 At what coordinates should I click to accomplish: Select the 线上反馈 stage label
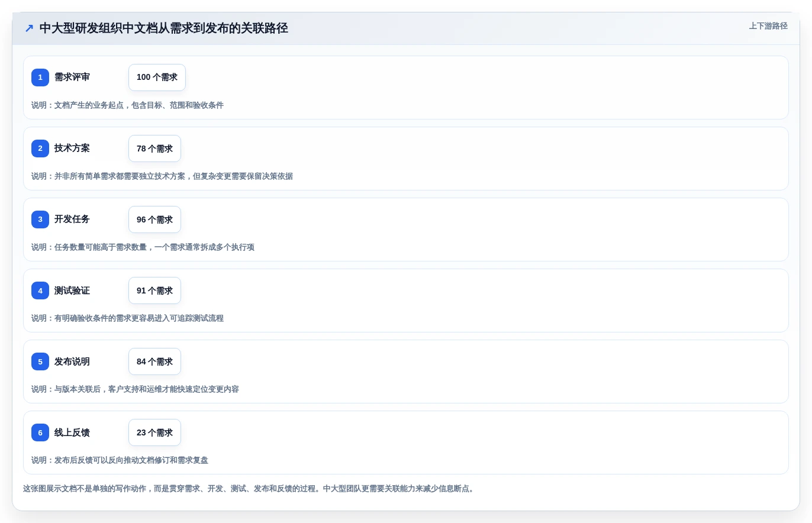72,432
